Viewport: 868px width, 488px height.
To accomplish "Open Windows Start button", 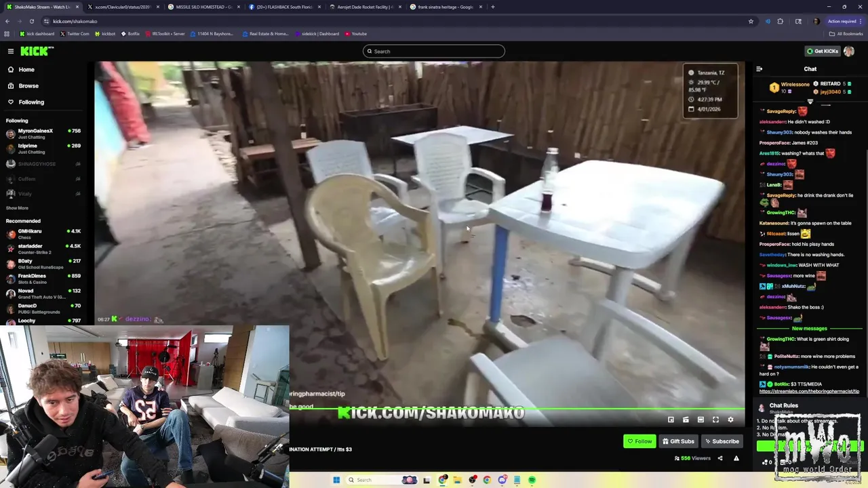I will [x=336, y=480].
